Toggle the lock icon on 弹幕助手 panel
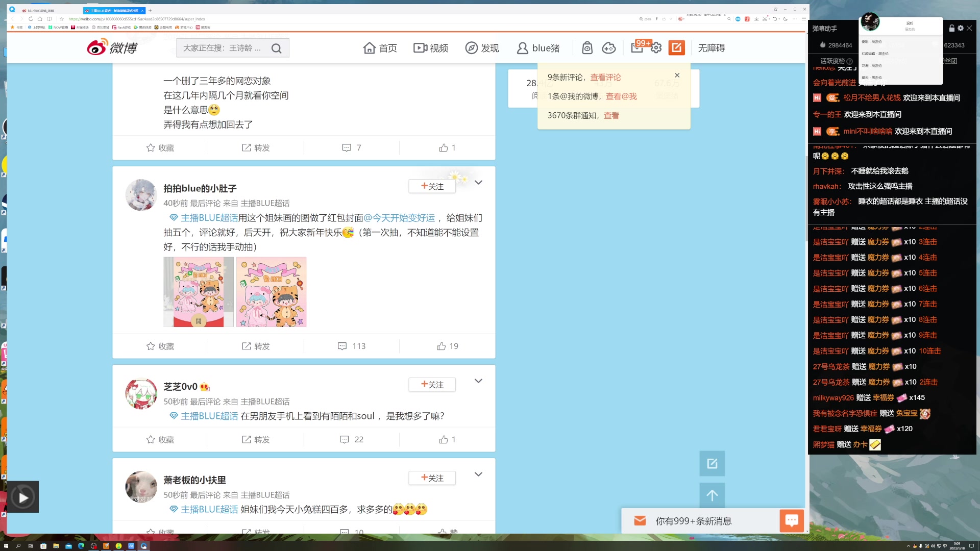The image size is (980, 551). tap(951, 29)
